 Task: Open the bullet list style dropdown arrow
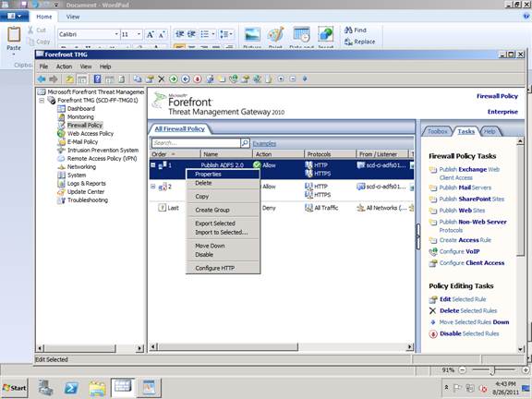pyautogui.click(x=213, y=34)
